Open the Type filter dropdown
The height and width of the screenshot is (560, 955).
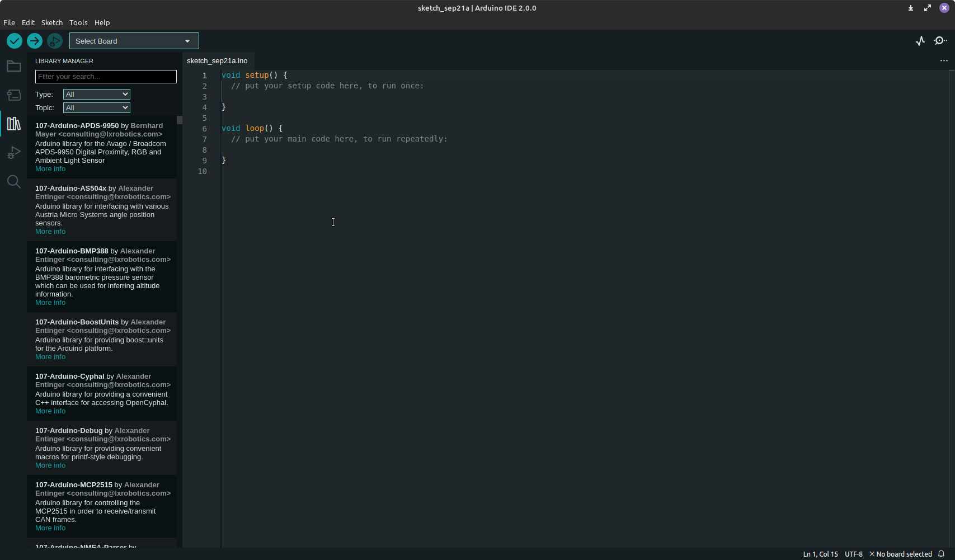(x=97, y=94)
